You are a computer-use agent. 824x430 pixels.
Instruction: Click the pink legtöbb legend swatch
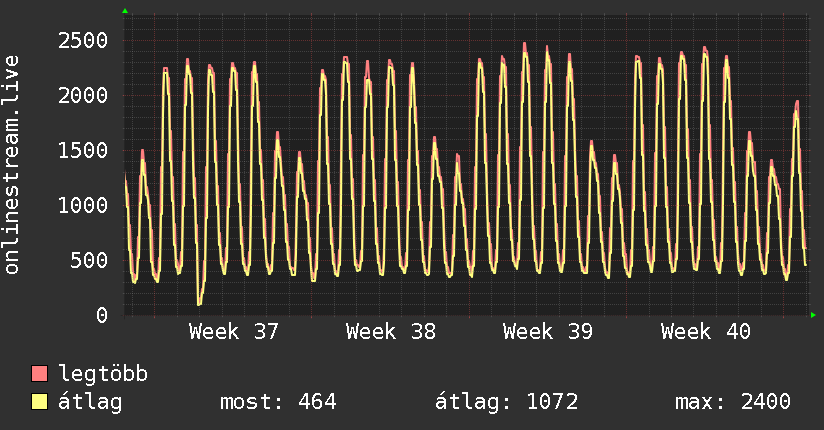click(x=39, y=373)
